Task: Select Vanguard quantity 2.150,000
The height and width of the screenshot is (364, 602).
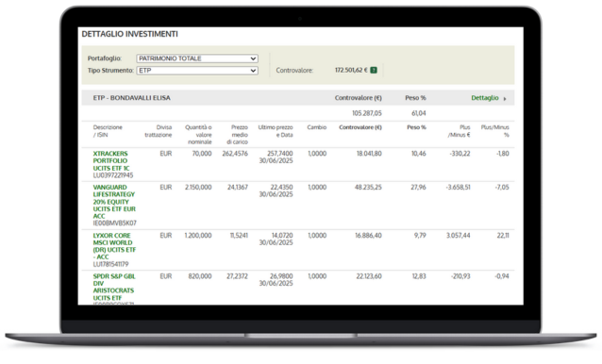Action: [x=198, y=187]
